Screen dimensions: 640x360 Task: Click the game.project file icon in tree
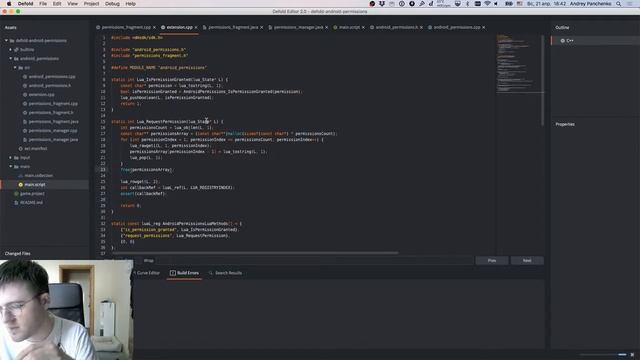coord(16,193)
